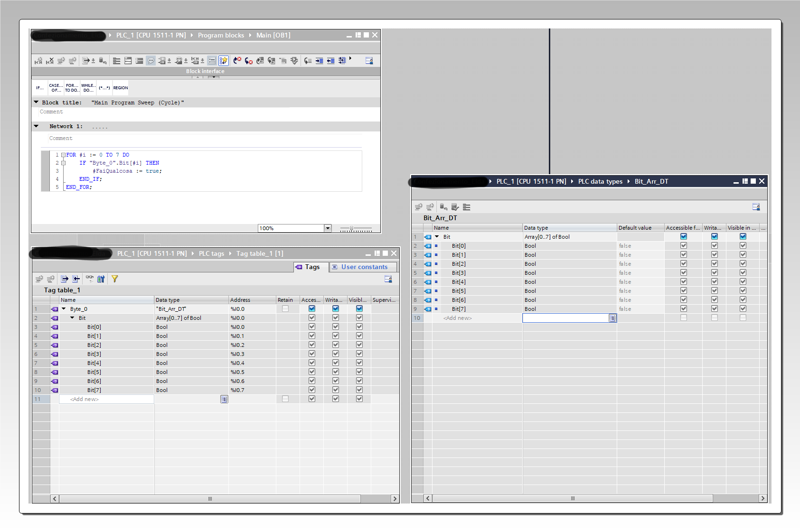Toggle Retain checkbox for the Byte_0 tag

point(285,309)
